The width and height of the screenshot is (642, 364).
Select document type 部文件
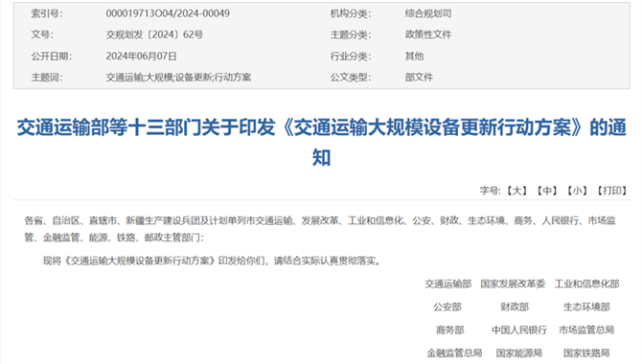pos(419,78)
